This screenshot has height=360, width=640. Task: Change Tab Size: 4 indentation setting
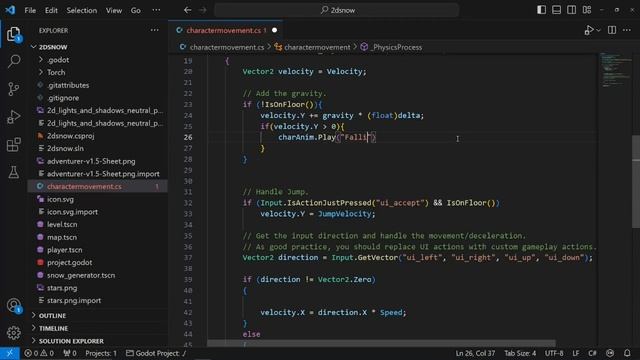click(520, 353)
